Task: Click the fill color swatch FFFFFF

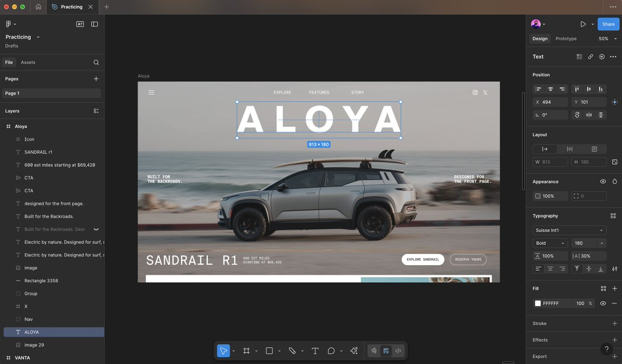Action: coord(538,303)
